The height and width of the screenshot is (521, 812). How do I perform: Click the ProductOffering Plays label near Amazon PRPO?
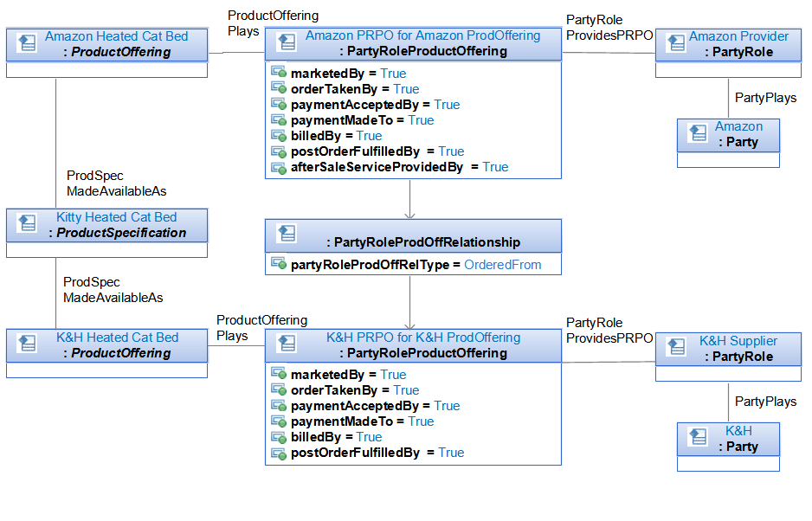pos(273,23)
